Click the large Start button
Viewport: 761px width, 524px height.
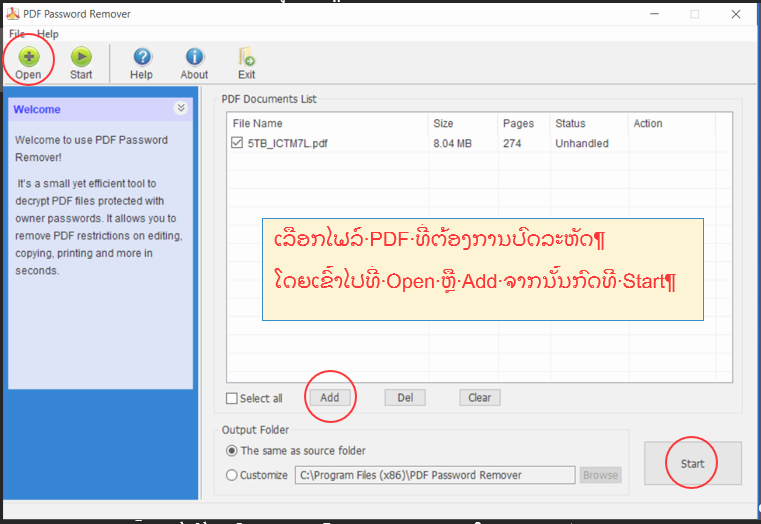[692, 463]
